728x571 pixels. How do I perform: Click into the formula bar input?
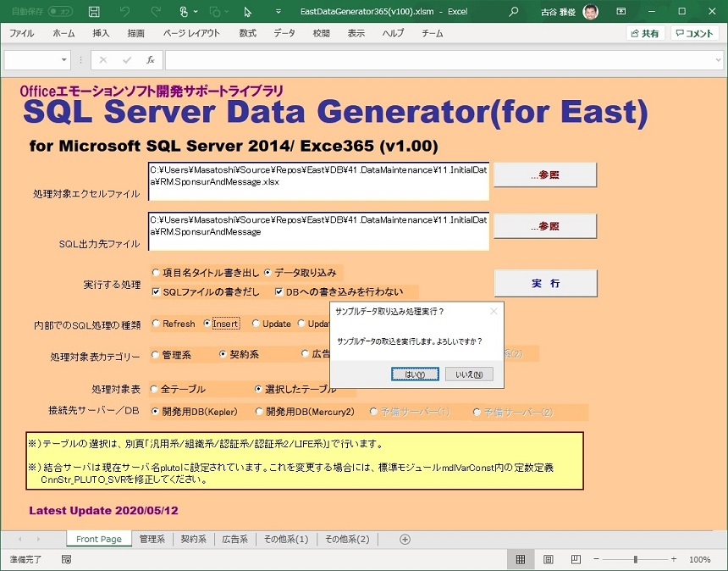point(439,60)
